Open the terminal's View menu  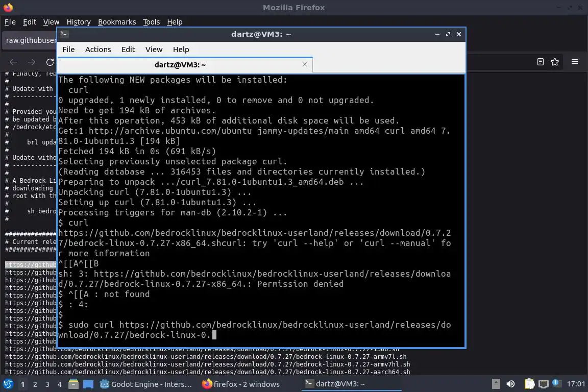tap(154, 50)
